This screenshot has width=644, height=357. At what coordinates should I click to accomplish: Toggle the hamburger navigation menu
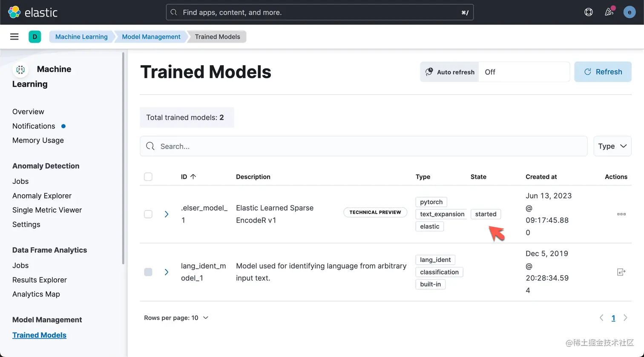pyautogui.click(x=14, y=37)
